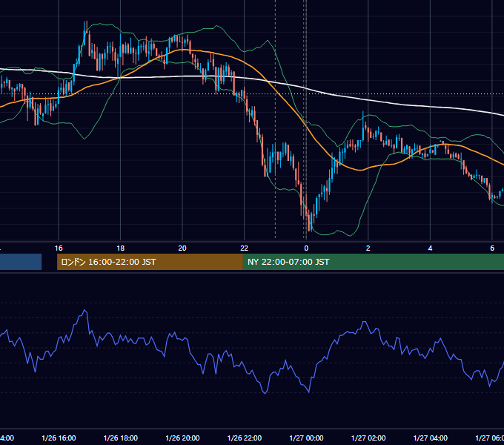Click the 0 hour label on the price axis

click(306, 248)
